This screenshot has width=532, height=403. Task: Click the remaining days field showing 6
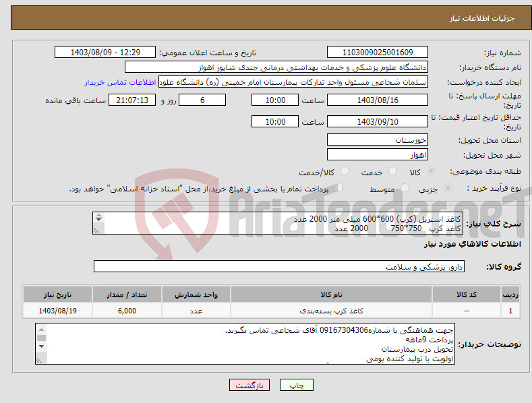point(202,100)
